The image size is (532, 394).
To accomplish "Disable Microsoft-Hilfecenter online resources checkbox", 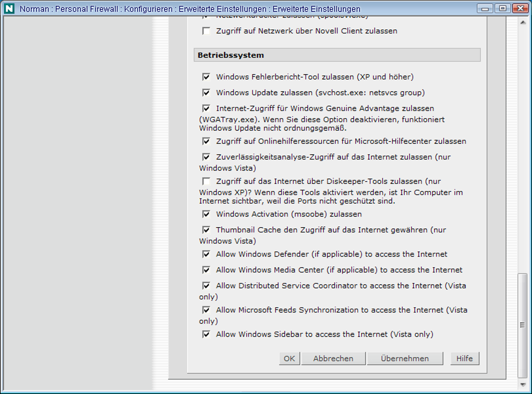I will click(207, 141).
